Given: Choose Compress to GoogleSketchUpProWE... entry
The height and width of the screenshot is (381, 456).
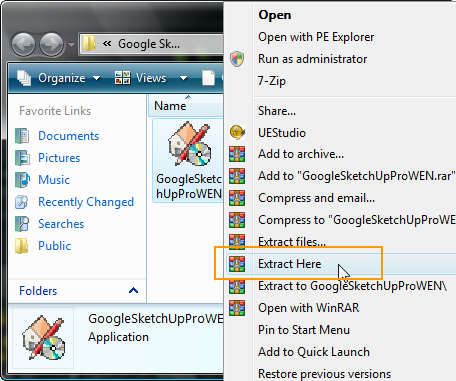Looking at the screenshot, I should [x=357, y=220].
